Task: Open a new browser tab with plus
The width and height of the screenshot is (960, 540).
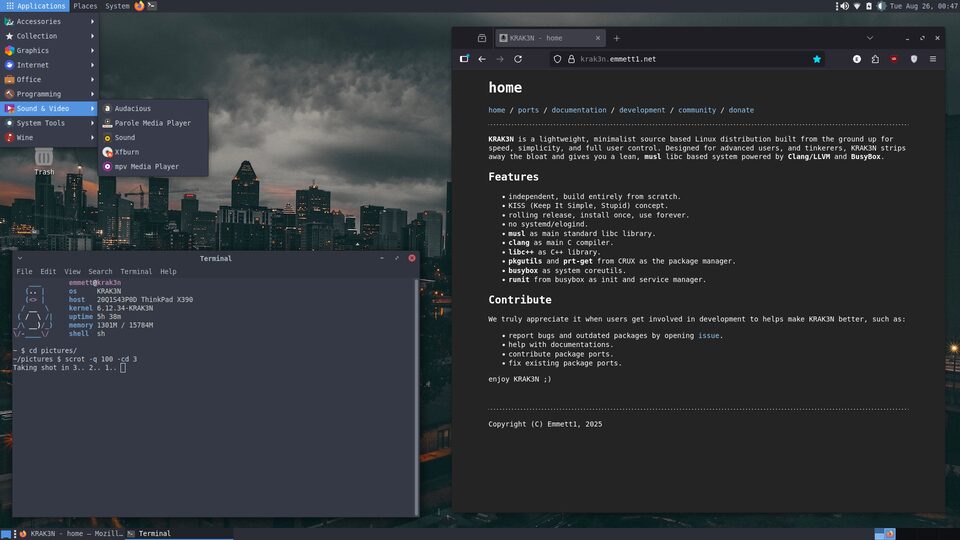Action: click(x=617, y=38)
